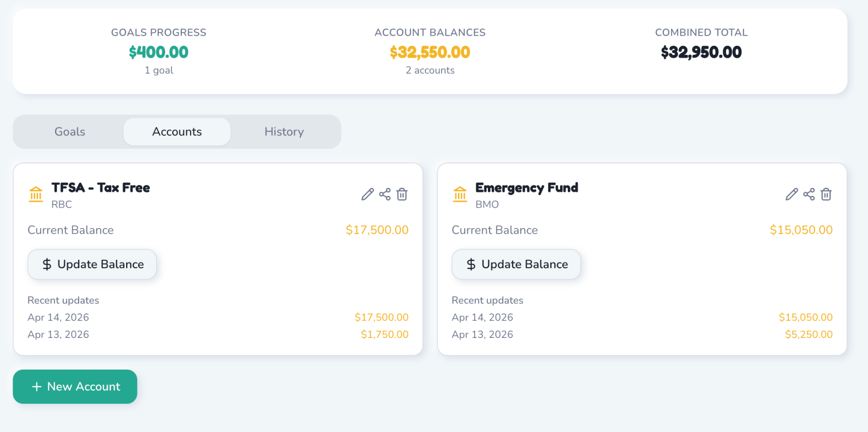Update Balance for TFSA - Tax Free
This screenshot has width=868, height=432.
[92, 264]
